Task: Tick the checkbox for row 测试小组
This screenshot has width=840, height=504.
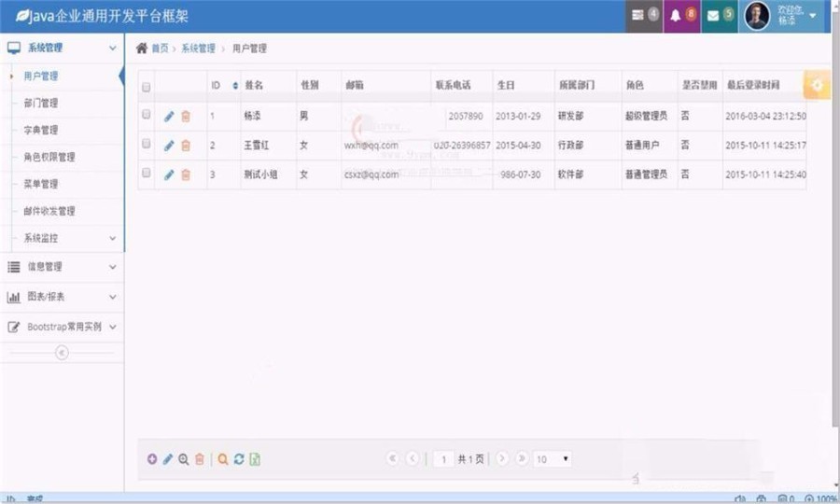Action: coord(146,174)
